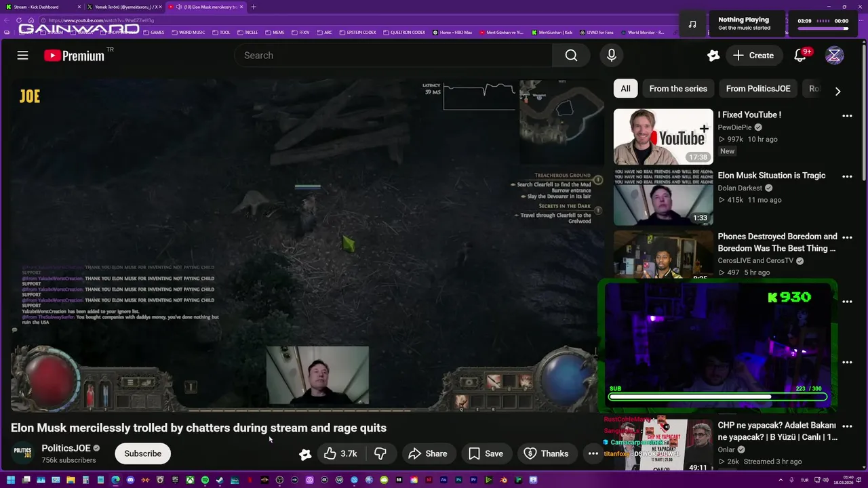Click the magnifier search button
Screen dimensions: 868x488
coord(571,56)
